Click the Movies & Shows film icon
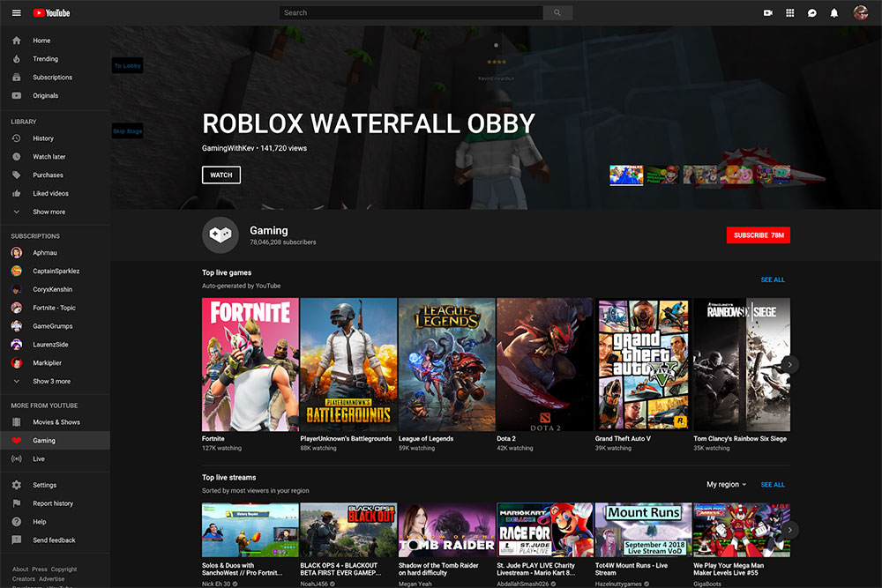 (x=16, y=422)
